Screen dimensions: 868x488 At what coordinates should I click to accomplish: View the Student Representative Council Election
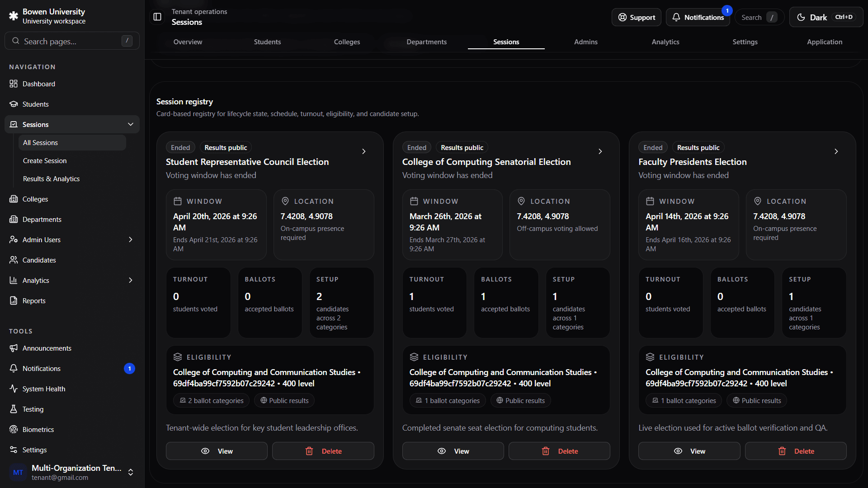[217, 451]
